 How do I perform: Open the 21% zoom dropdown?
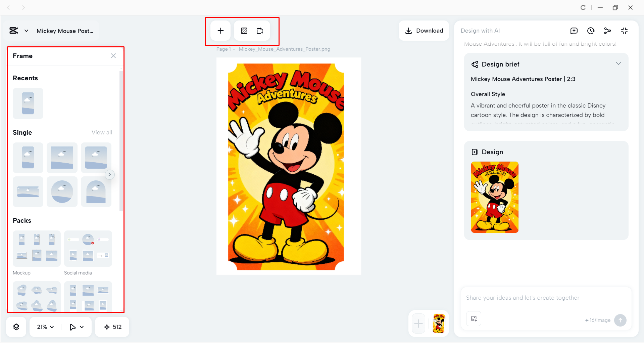click(x=45, y=327)
